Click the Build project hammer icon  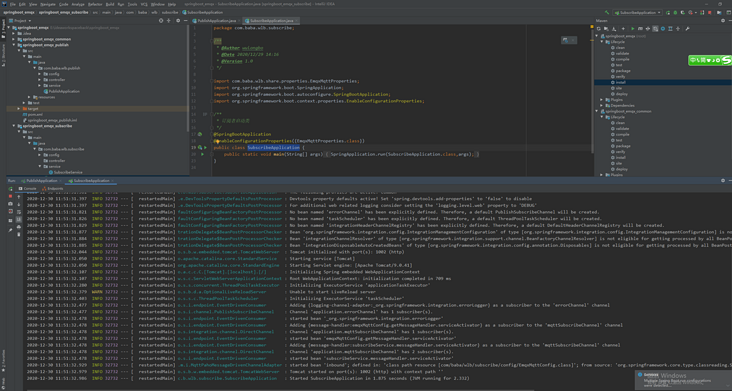[x=607, y=13]
